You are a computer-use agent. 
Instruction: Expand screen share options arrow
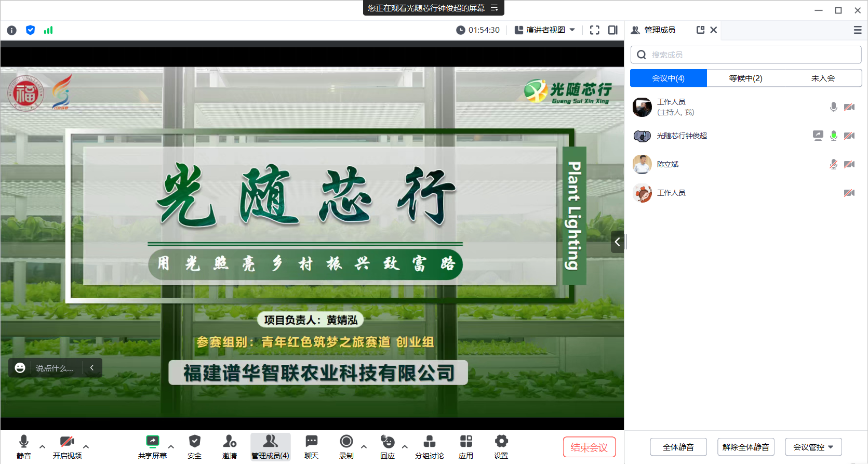click(171, 446)
